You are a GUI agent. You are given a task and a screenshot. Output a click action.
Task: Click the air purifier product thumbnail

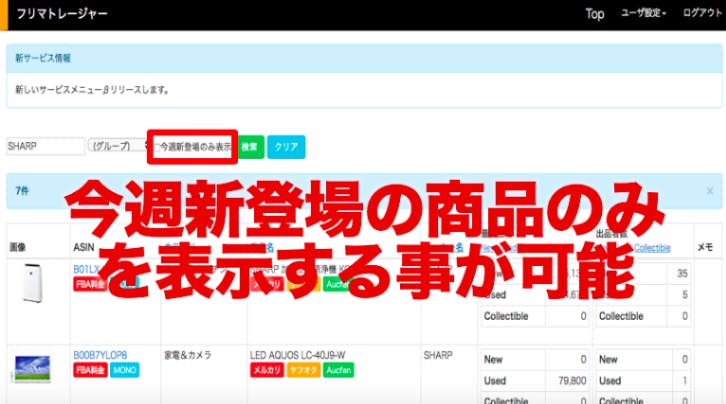click(x=34, y=283)
